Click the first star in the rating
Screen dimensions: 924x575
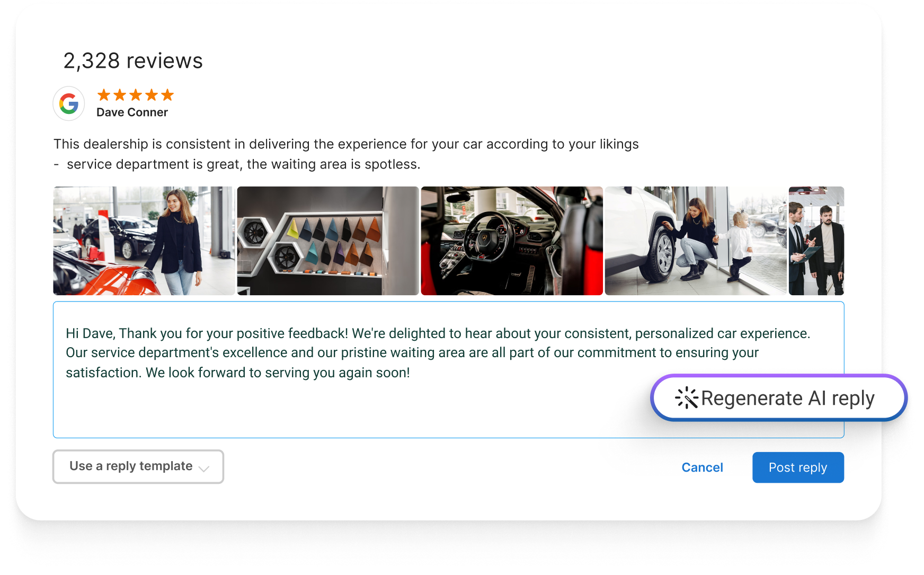click(104, 95)
